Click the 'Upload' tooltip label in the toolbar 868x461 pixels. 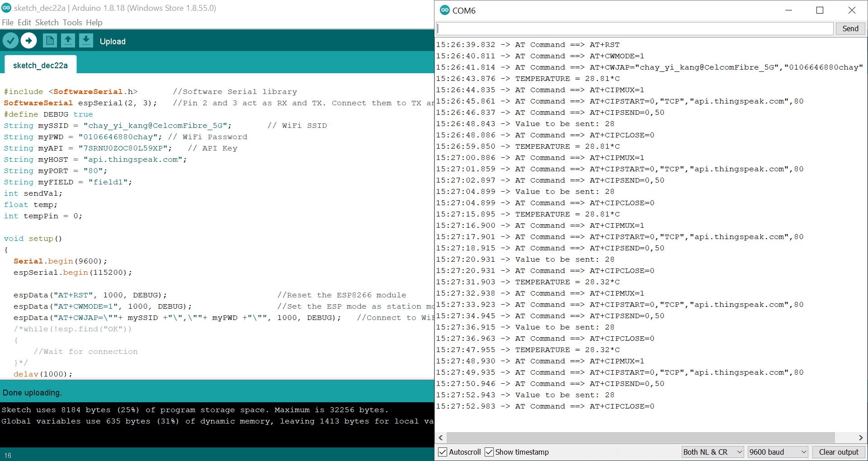coord(113,41)
